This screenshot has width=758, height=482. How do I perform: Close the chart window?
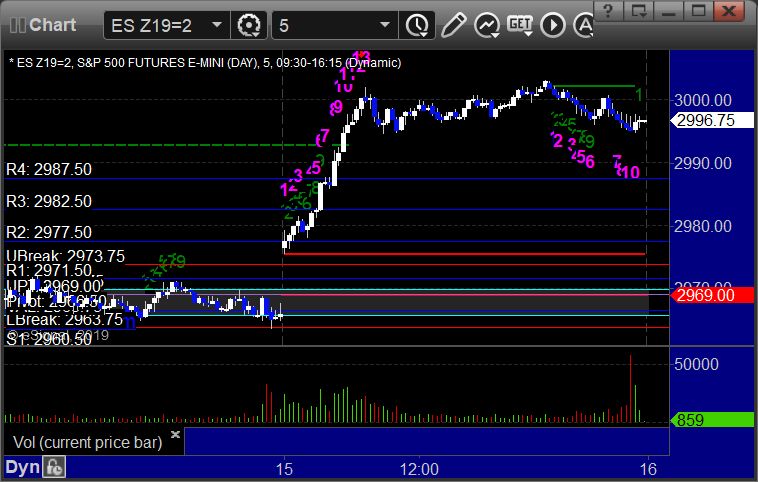(729, 11)
